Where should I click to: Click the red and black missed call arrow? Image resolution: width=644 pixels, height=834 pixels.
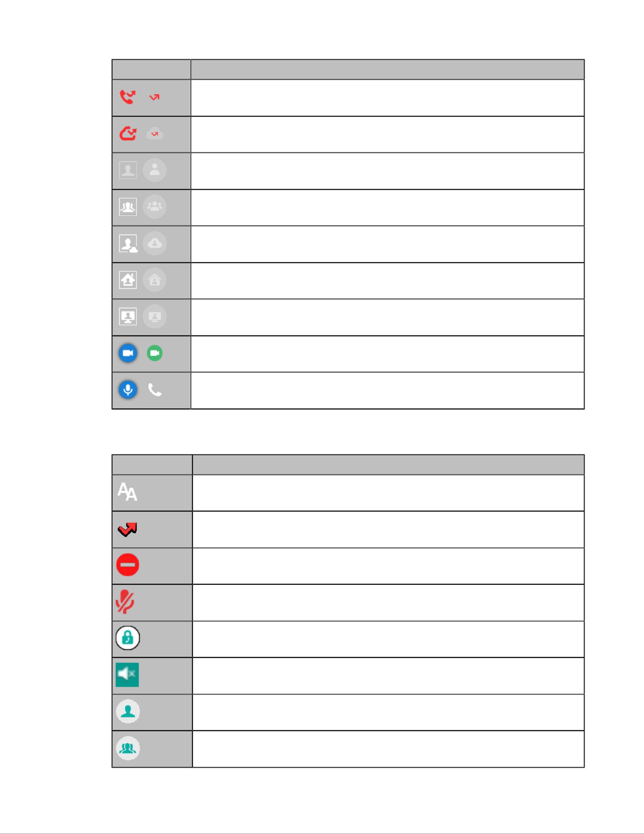coord(128,529)
